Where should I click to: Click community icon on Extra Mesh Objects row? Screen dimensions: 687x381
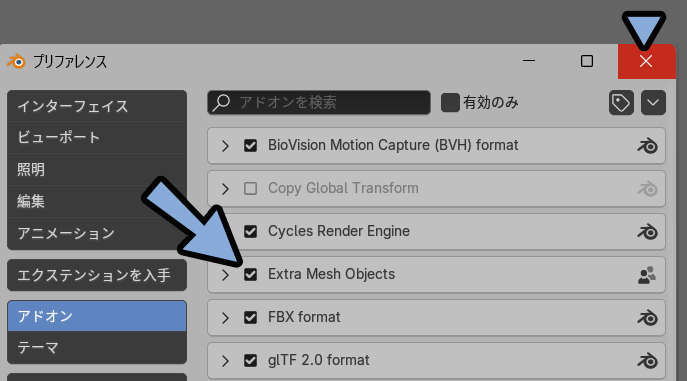click(x=647, y=275)
